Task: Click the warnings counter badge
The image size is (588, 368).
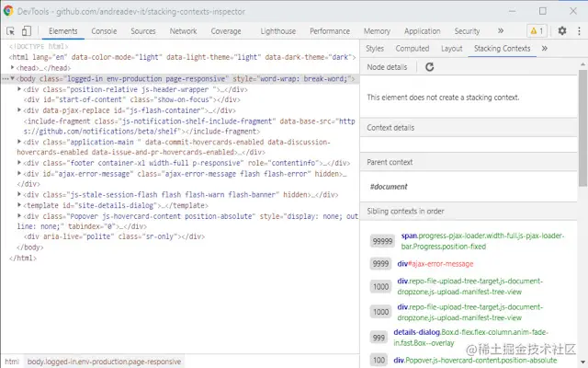Action: [537, 31]
